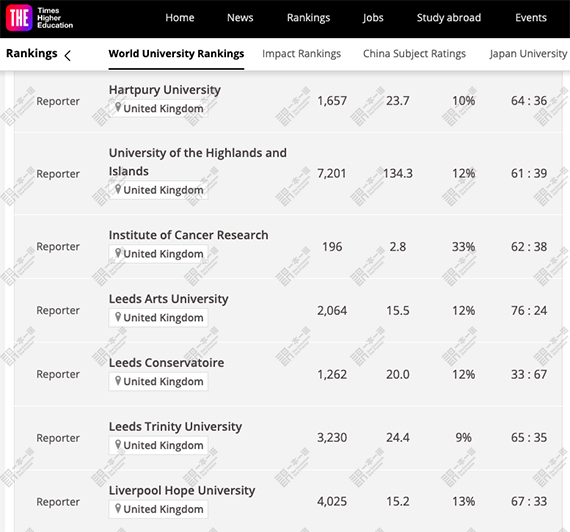
Task: Go to Home in navigation
Action: point(180,17)
